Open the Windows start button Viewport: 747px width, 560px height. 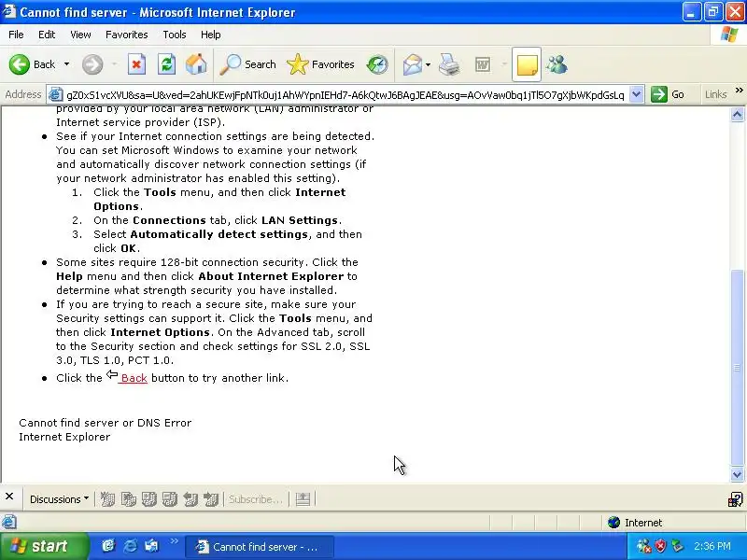click(x=44, y=546)
